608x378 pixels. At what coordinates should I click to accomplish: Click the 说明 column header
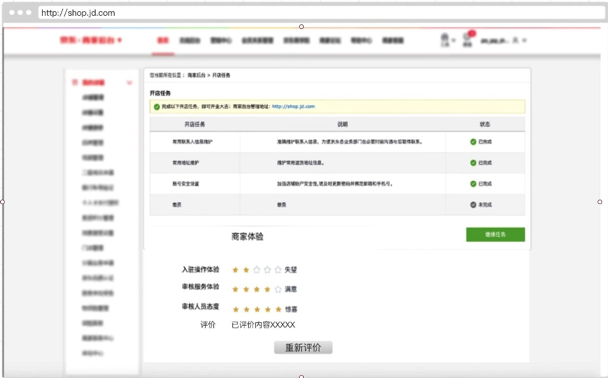[342, 124]
